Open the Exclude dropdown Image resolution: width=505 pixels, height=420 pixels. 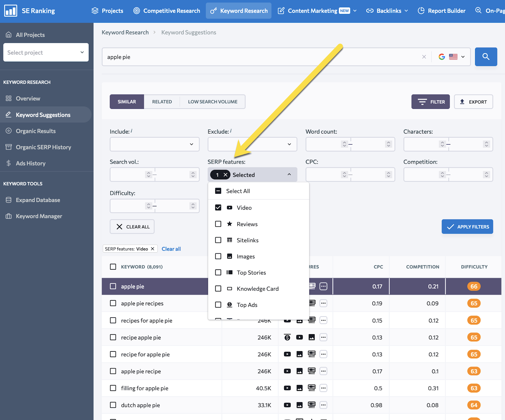click(252, 144)
